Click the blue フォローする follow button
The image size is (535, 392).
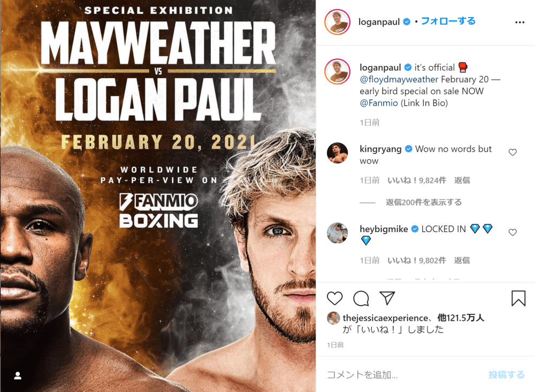[x=448, y=21]
